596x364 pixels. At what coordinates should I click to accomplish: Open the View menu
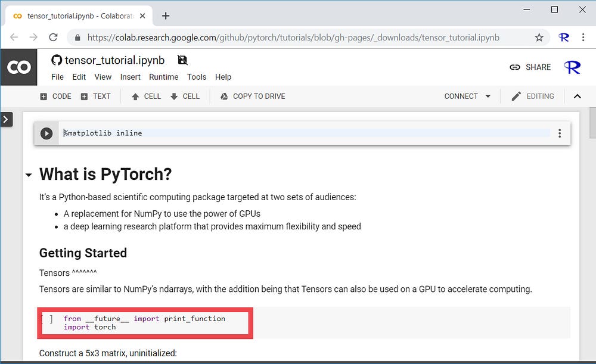click(x=103, y=77)
